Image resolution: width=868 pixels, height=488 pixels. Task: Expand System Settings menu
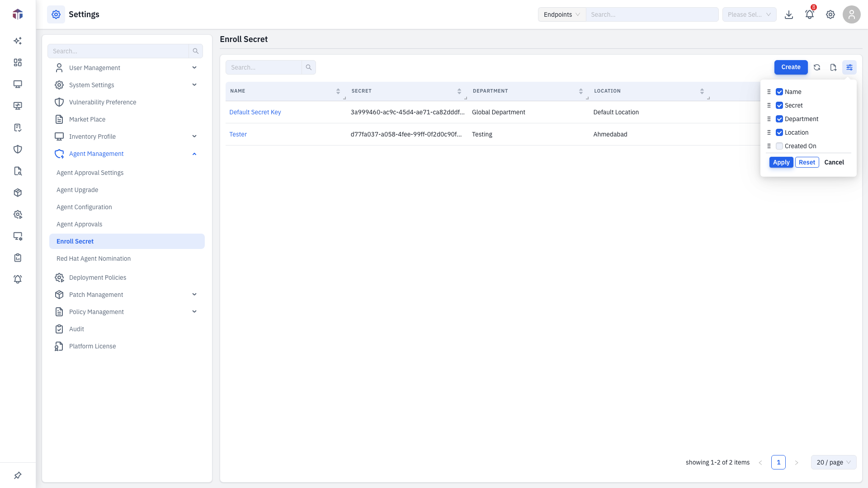tap(127, 85)
